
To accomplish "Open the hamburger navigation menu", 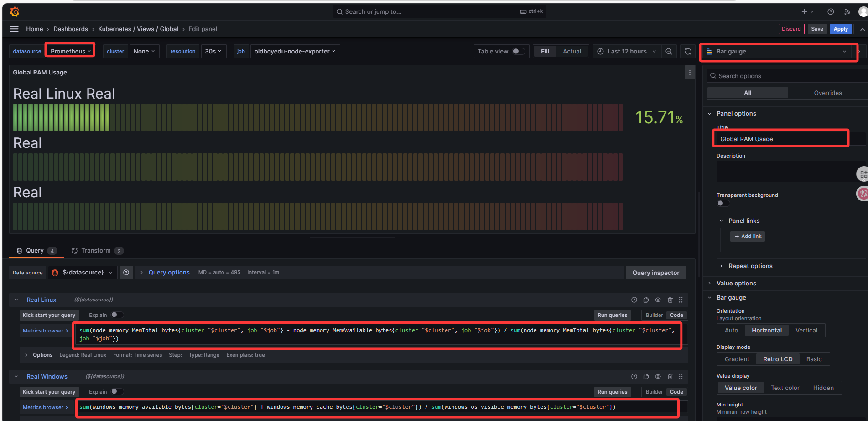I will pyautogui.click(x=14, y=29).
